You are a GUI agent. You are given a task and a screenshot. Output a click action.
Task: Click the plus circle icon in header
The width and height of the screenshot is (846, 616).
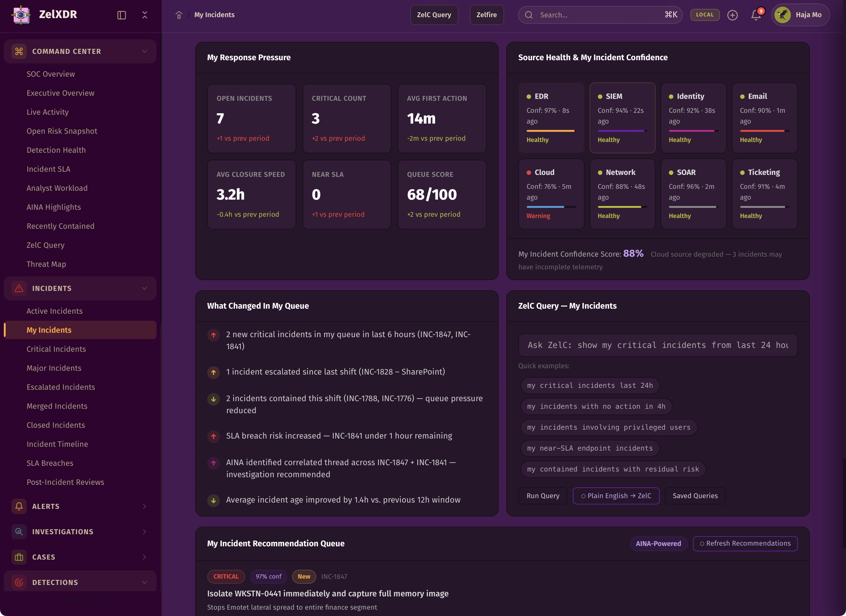(732, 15)
